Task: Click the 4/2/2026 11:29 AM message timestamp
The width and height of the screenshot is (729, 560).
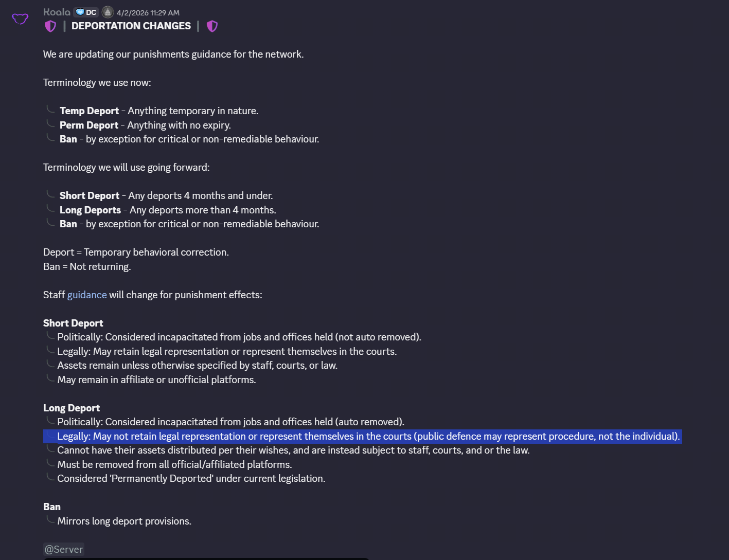Action: coord(148,13)
